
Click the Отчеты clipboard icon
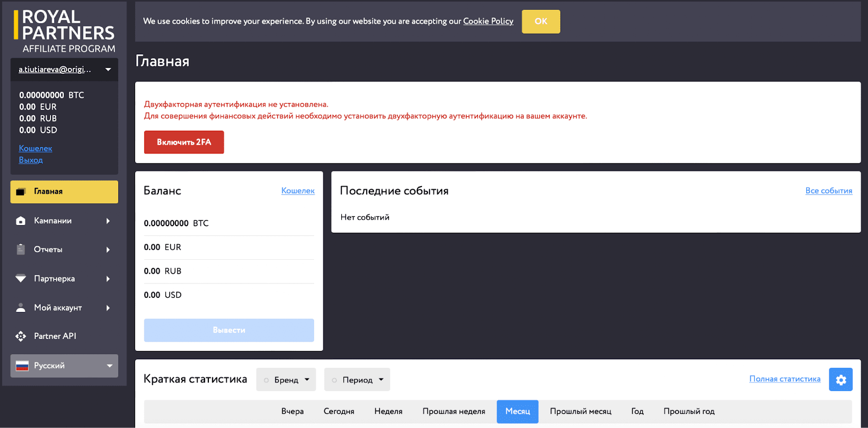[21, 250]
